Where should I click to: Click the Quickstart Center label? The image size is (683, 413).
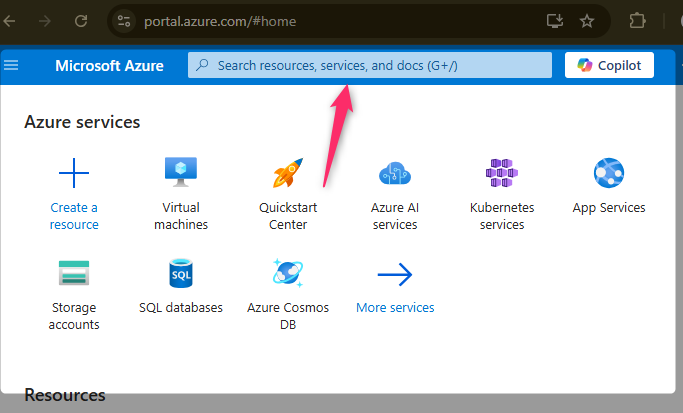click(288, 216)
